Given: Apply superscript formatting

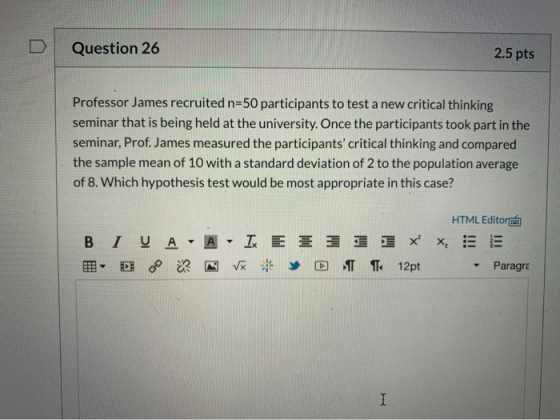Looking at the screenshot, I should coord(415,241).
